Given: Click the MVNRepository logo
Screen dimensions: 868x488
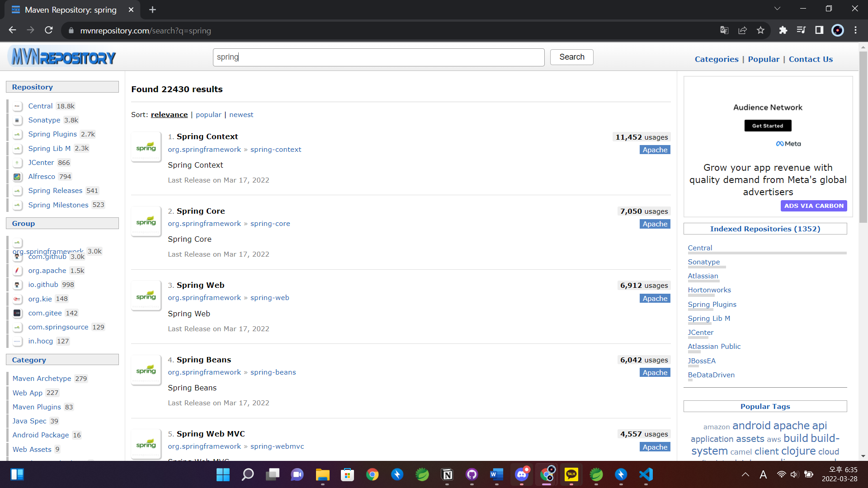Looking at the screenshot, I should point(63,57).
